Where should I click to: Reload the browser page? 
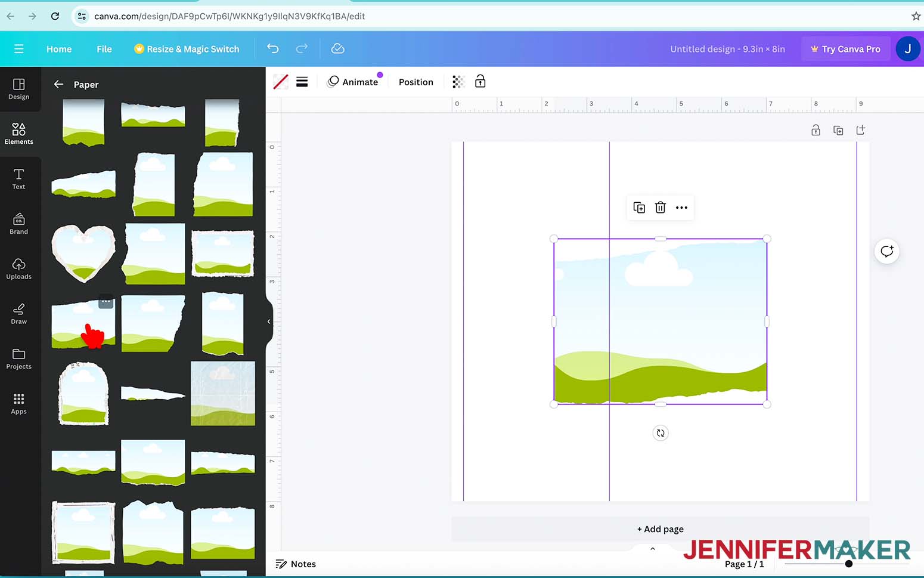(x=55, y=16)
